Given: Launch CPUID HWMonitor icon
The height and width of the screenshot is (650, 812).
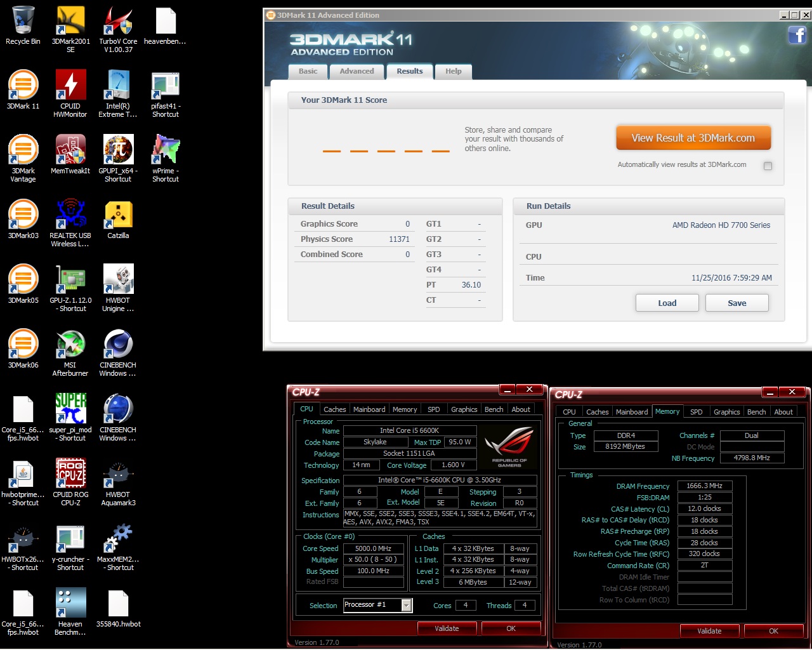Looking at the screenshot, I should pos(70,85).
